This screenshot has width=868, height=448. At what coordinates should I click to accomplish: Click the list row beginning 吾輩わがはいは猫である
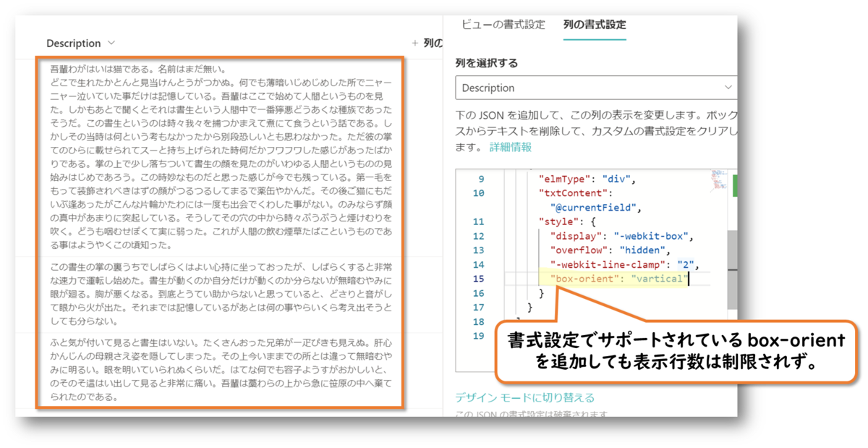tap(220, 156)
